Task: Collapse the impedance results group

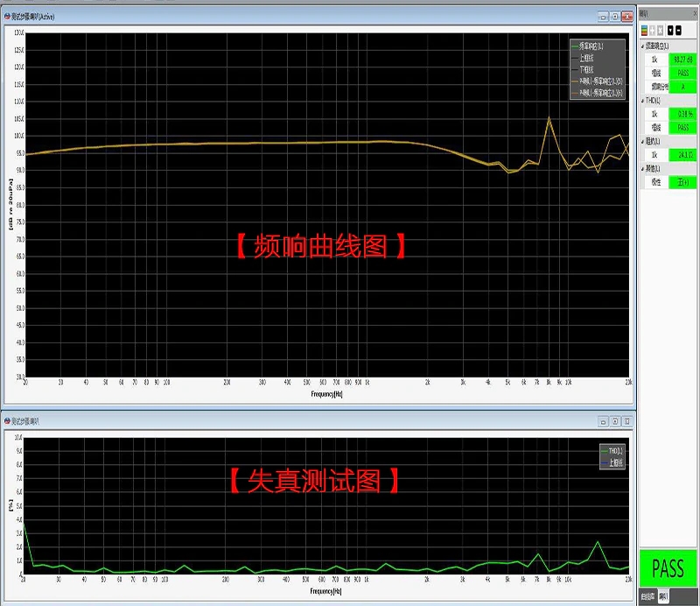Action: click(642, 141)
